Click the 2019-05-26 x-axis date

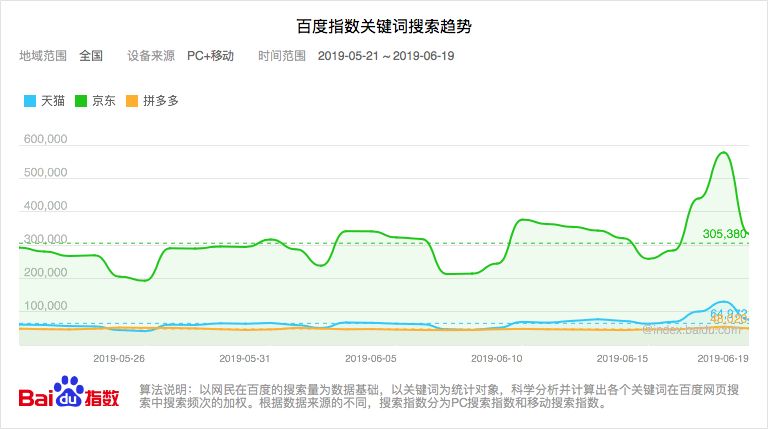tap(119, 358)
